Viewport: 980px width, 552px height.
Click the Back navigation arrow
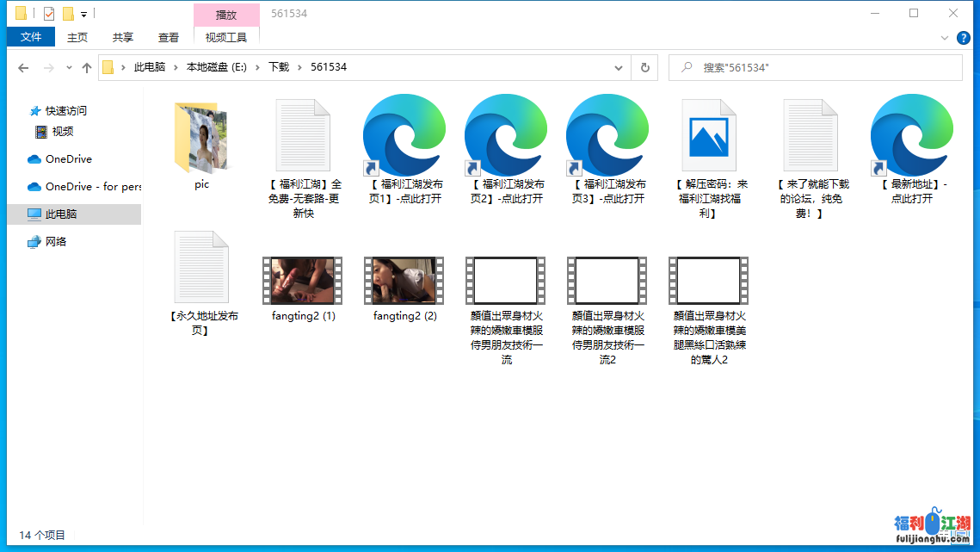tap(23, 67)
